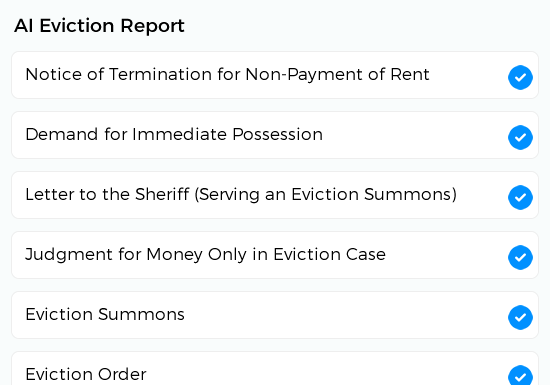This screenshot has height=385, width=550.
Task: Open the Demand for Immediate Possession document
Action: 174,134
